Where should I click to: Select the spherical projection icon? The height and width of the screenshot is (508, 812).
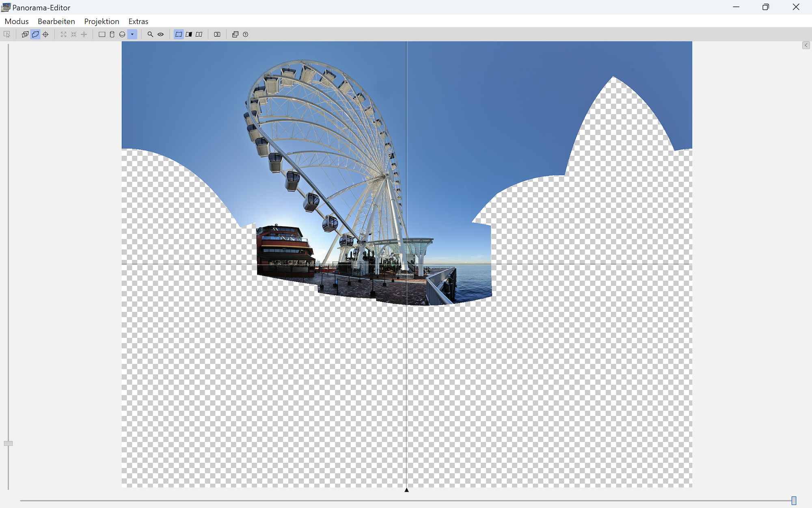point(122,35)
